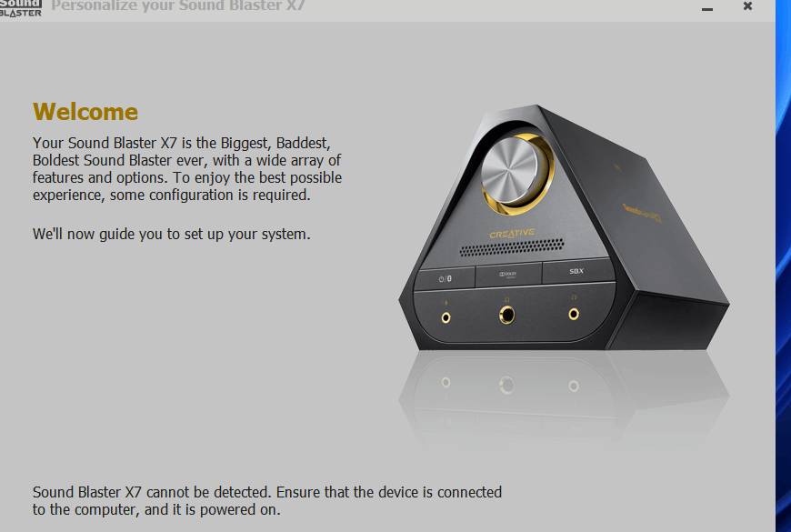Click the gold Welcome heading

tap(85, 112)
